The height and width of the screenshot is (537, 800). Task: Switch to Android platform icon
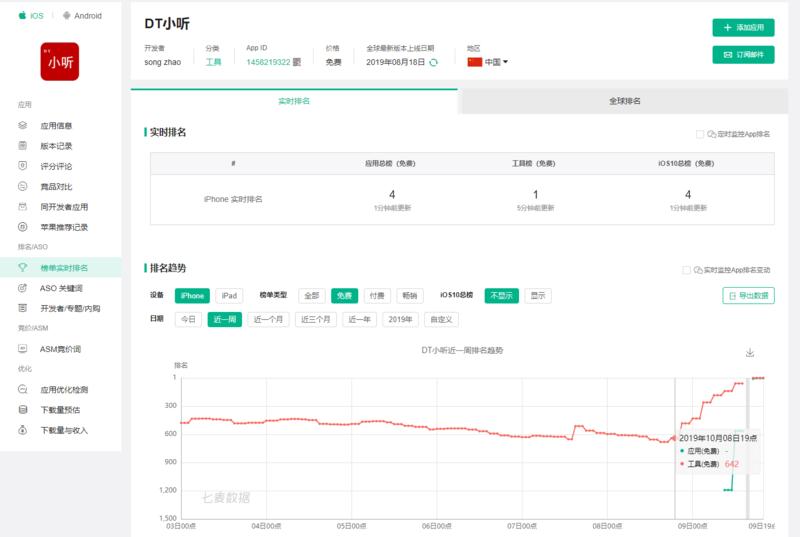pos(66,16)
